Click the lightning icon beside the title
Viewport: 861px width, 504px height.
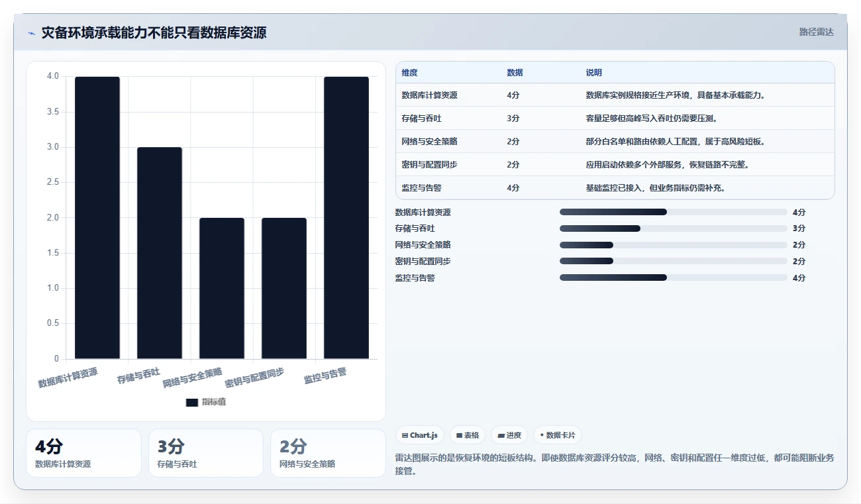[x=32, y=33]
